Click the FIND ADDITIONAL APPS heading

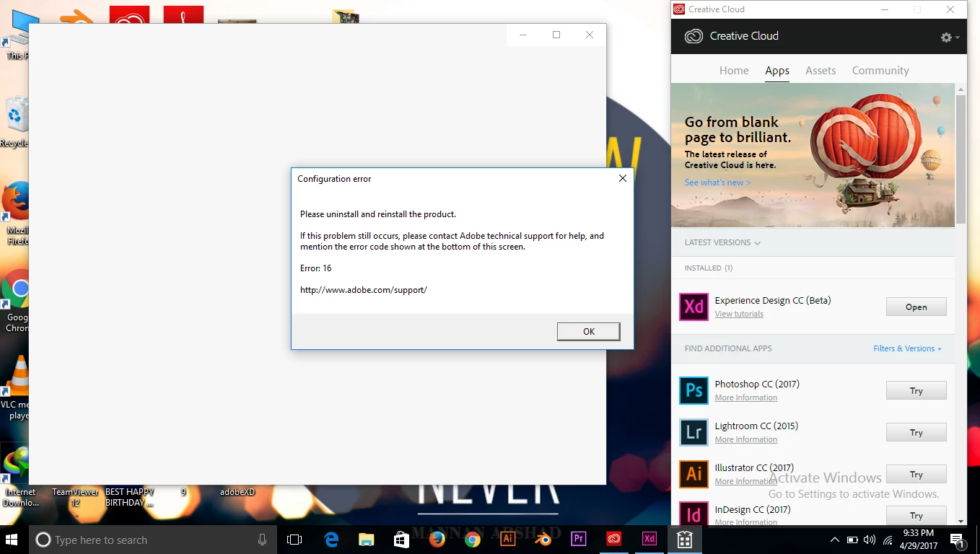click(x=728, y=348)
